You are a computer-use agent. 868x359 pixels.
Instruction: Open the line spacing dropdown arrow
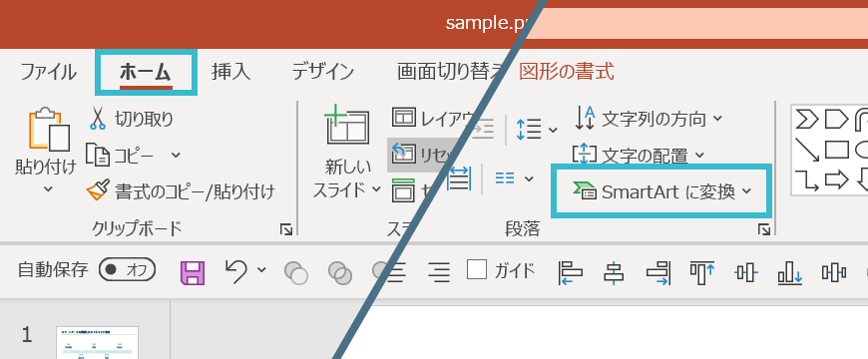[x=553, y=131]
